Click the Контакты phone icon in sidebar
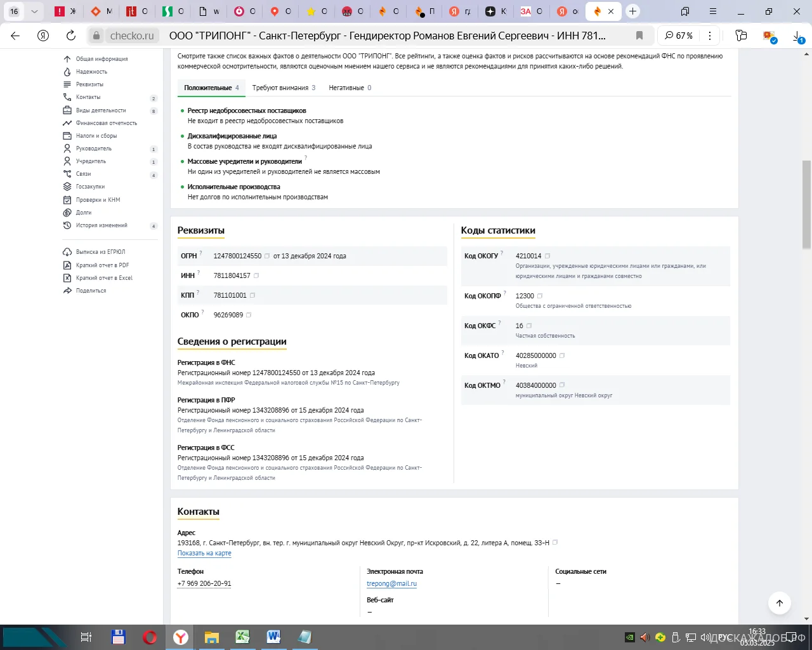 coord(67,97)
